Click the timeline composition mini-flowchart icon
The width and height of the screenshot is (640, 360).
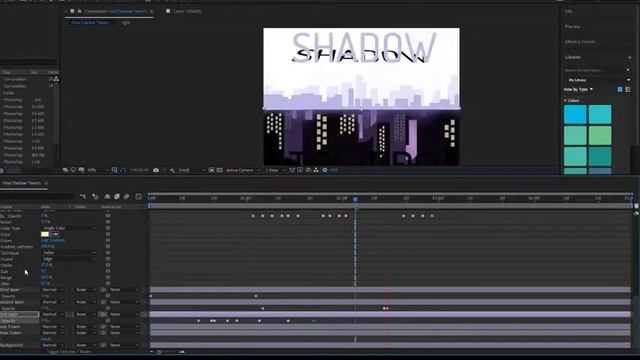[83, 197]
